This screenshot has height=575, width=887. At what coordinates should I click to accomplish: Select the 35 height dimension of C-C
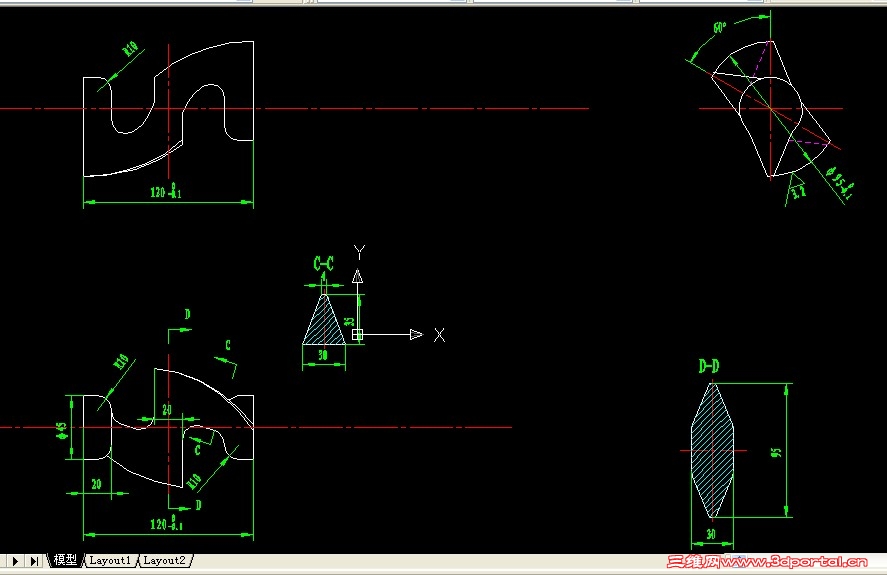click(350, 321)
